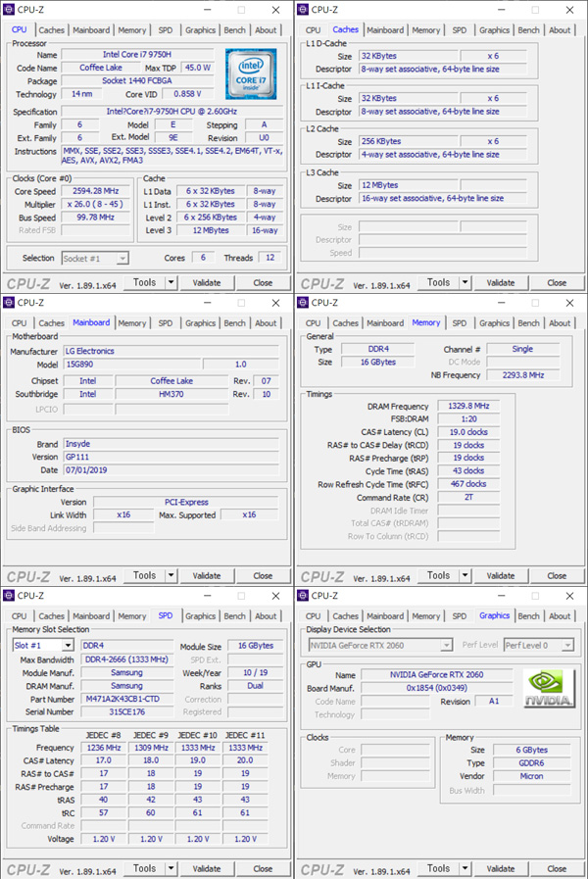The width and height of the screenshot is (588, 879).
Task: Open Tools dropdown arrow in the Caches tab window
Action: tap(465, 282)
